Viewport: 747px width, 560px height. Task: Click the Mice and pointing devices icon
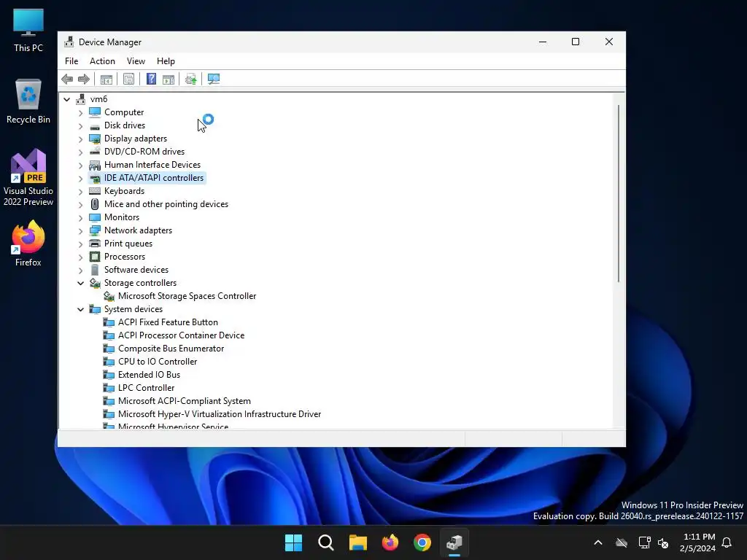point(95,204)
